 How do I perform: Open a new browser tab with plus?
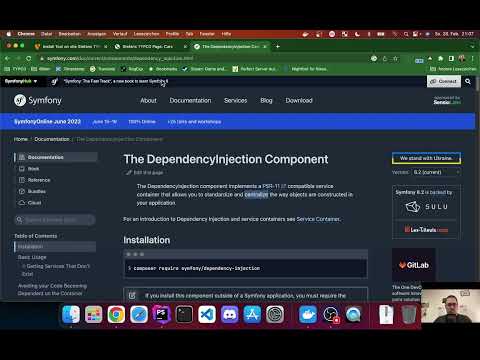click(x=278, y=46)
